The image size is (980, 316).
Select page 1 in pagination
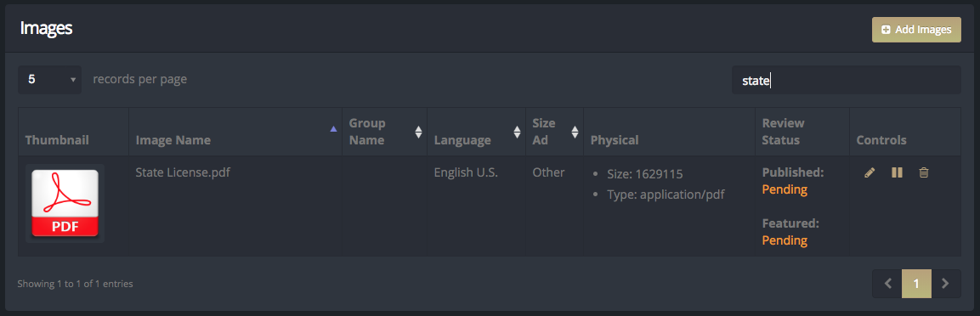tap(916, 284)
